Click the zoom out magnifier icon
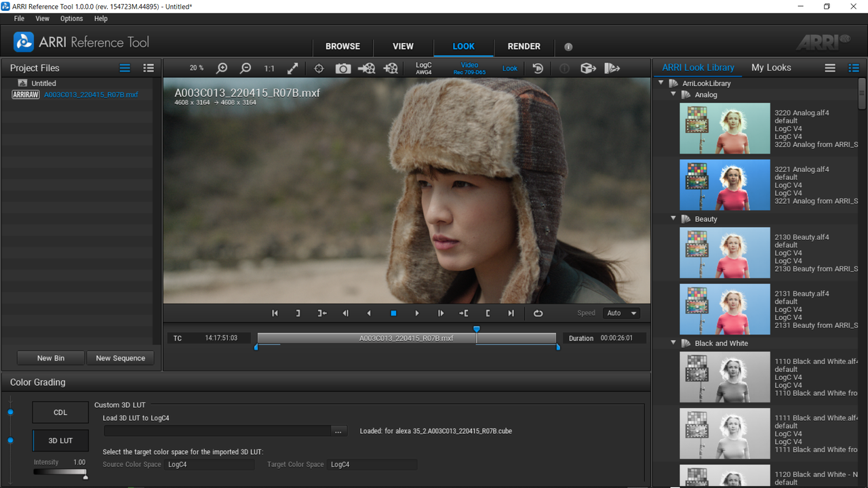Screen dimensions: 868x488 [x=245, y=68]
